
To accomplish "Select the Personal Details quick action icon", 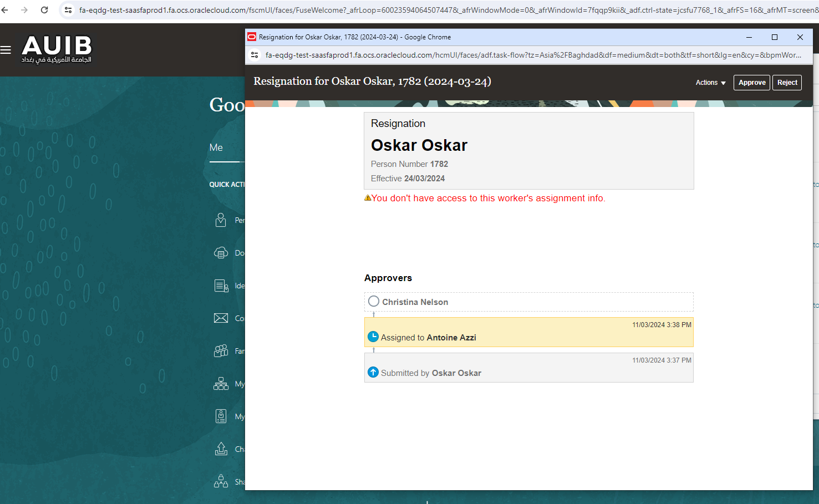I will [221, 220].
